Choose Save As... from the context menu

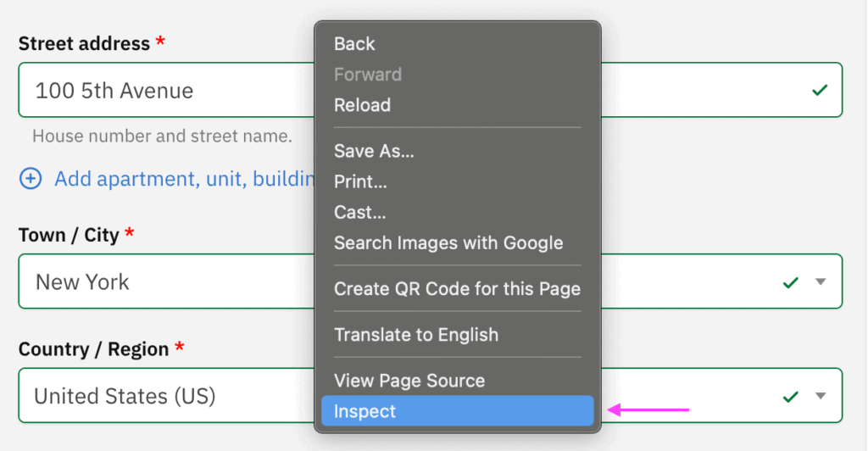coord(374,151)
